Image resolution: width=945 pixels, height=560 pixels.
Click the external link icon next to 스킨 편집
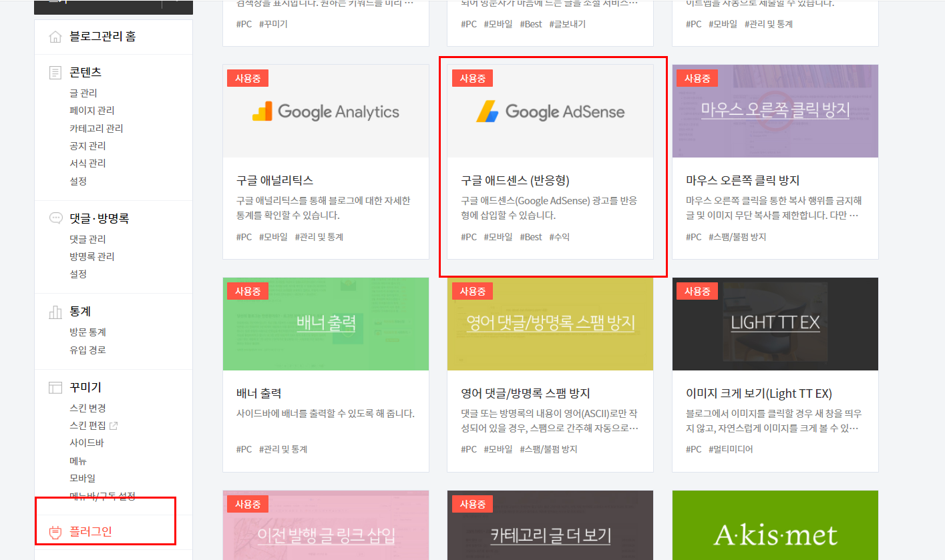[114, 425]
